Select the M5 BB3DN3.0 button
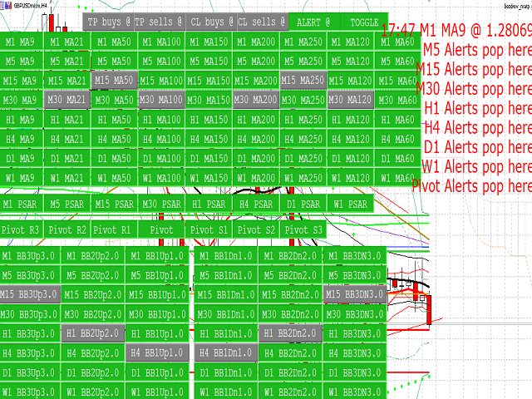Screen dimensions: 532x399 tap(355, 275)
